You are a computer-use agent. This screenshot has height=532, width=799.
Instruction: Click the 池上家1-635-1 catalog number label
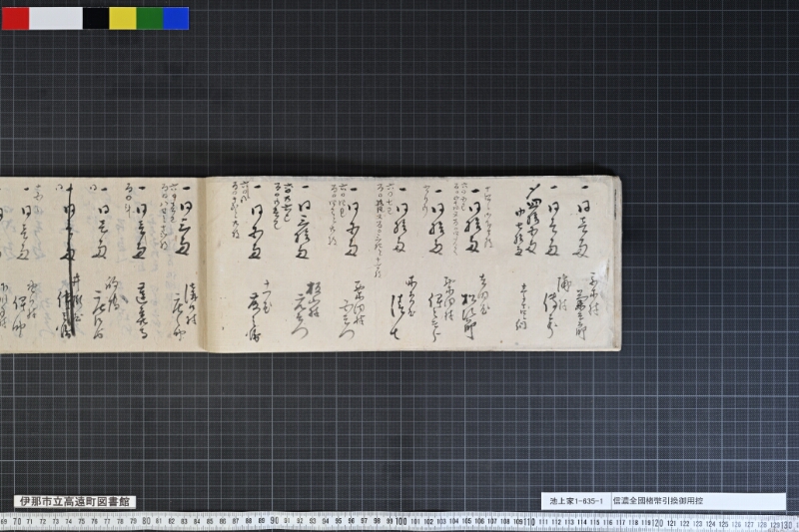click(x=576, y=501)
